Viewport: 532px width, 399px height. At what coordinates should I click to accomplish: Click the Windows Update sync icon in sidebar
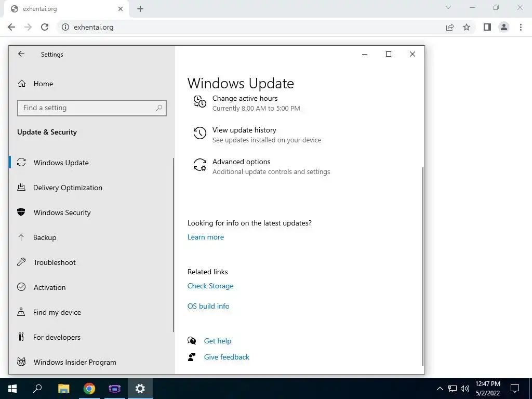click(21, 162)
